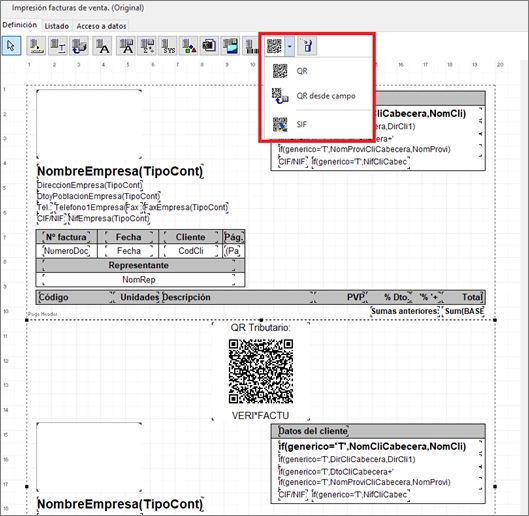529x516 pixels.
Task: Open the Acceso a datos tab
Action: pos(101,26)
